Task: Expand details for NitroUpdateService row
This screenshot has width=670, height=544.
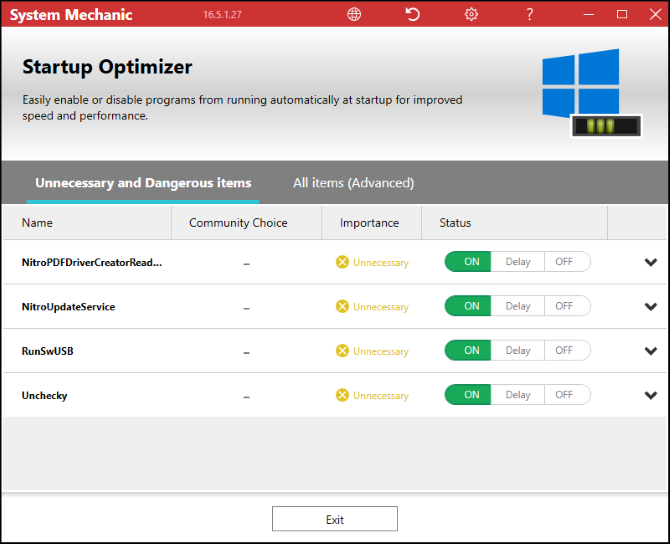Action: [651, 307]
